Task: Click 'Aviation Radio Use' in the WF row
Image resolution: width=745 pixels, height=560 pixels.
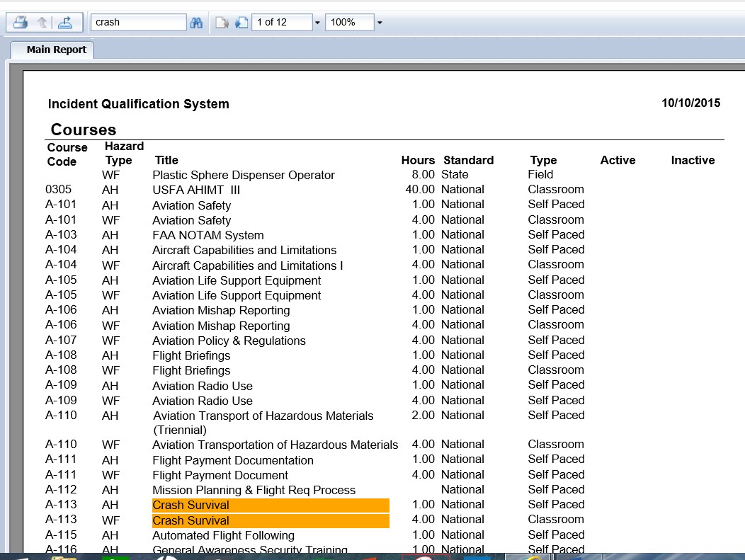Action: tap(203, 401)
